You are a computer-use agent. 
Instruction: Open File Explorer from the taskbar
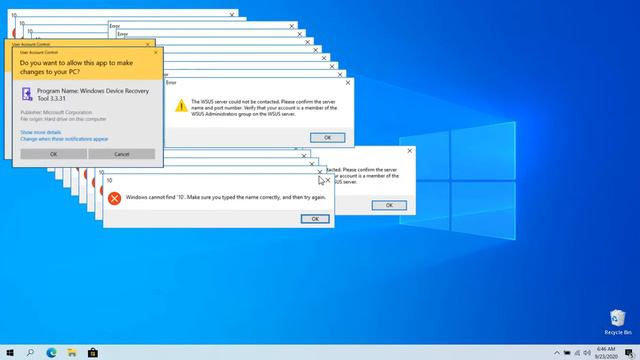coord(72,353)
